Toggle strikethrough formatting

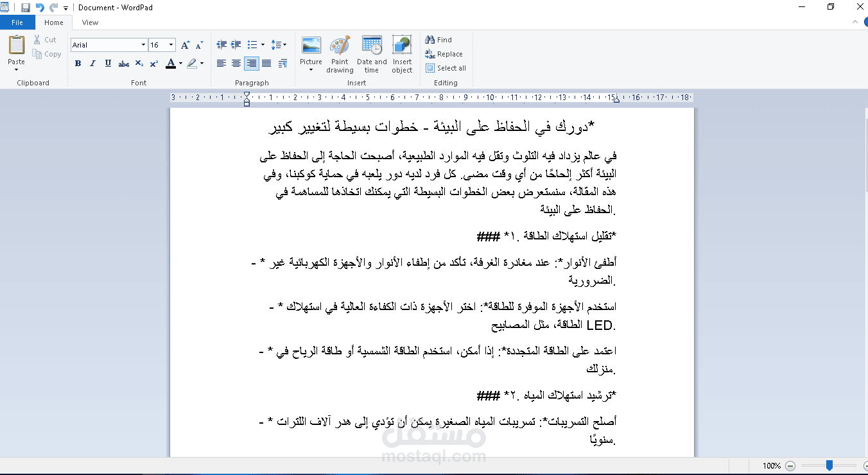pos(124,64)
